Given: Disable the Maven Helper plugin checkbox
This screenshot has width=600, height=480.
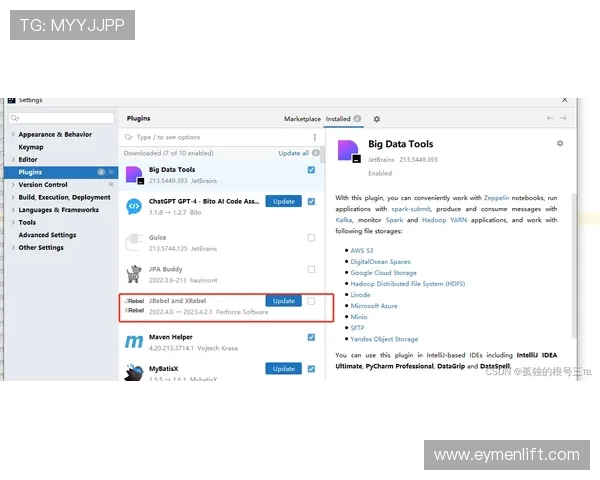Looking at the screenshot, I should pyautogui.click(x=311, y=337).
